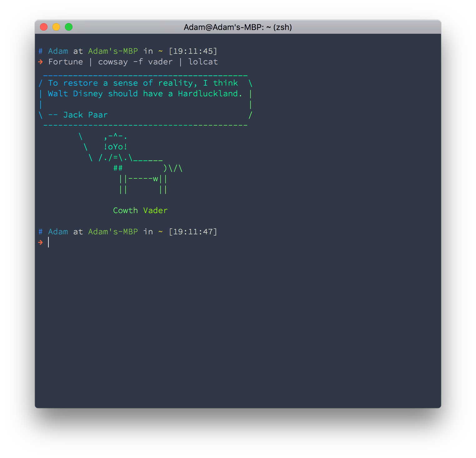
Task: Click the Cowth Vader caption text
Action: point(140,211)
